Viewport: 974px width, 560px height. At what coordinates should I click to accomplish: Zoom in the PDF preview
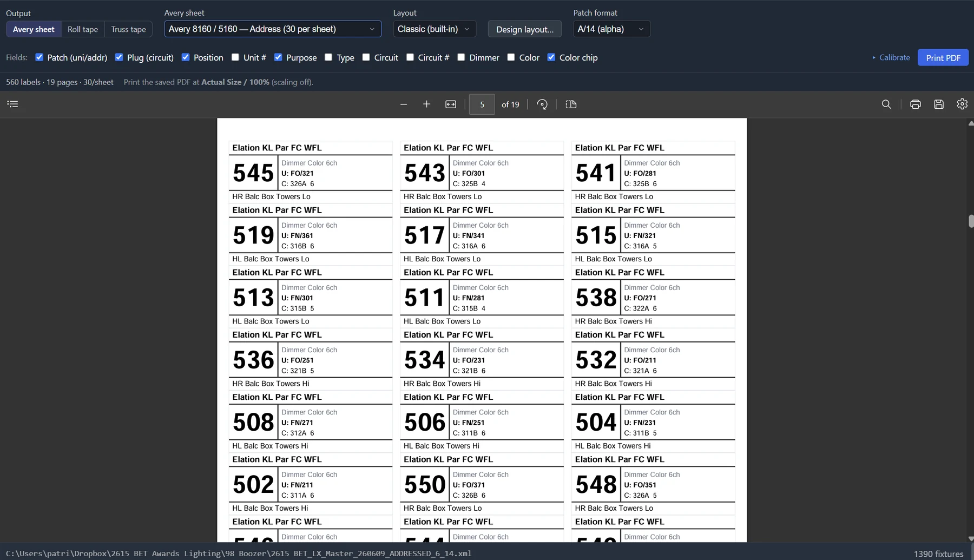click(427, 104)
